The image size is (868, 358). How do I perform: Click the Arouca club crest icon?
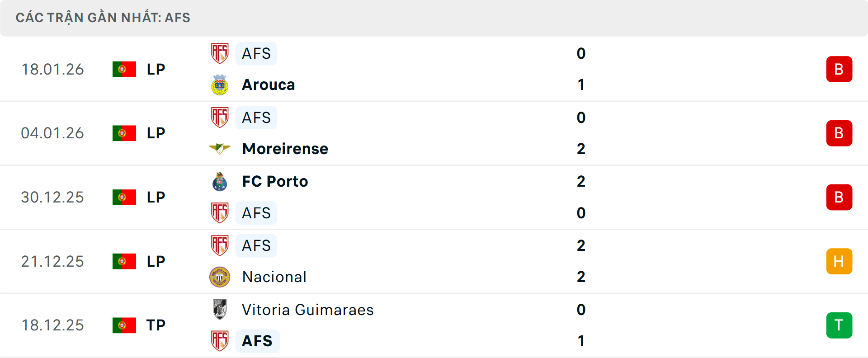click(x=220, y=85)
